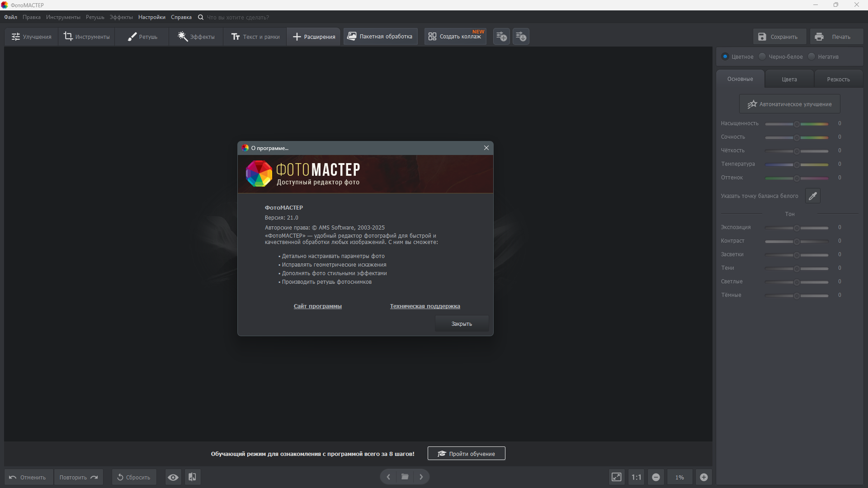Click the white balance eyedropper icon

(812, 196)
